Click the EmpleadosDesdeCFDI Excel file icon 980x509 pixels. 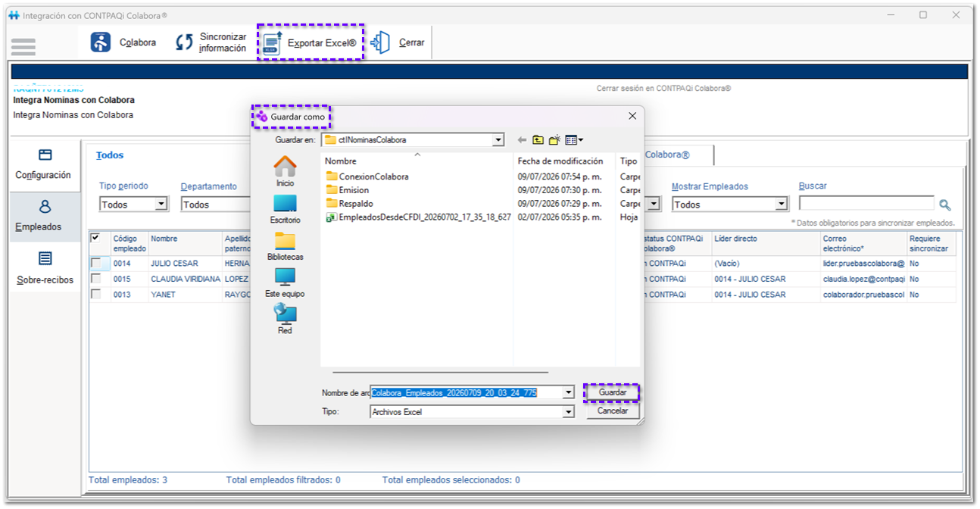[332, 217]
